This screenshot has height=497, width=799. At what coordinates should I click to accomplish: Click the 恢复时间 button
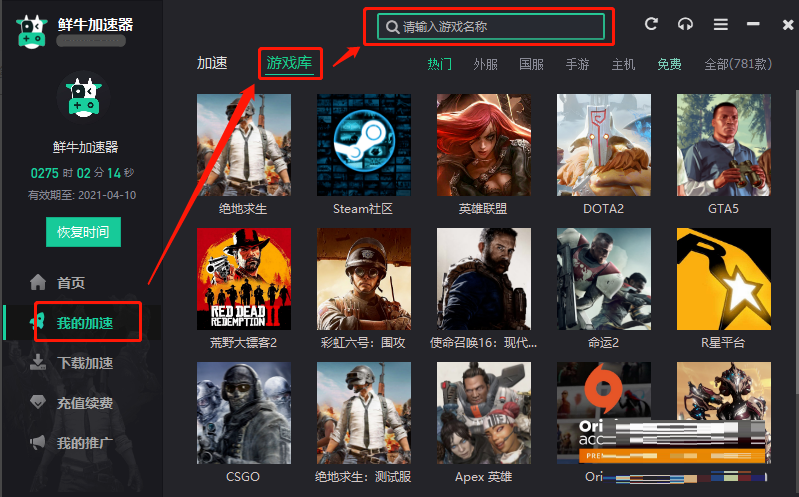click(x=83, y=232)
